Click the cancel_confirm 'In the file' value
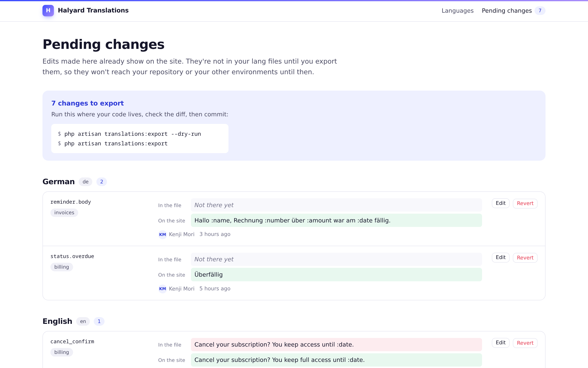 pyautogui.click(x=336, y=344)
